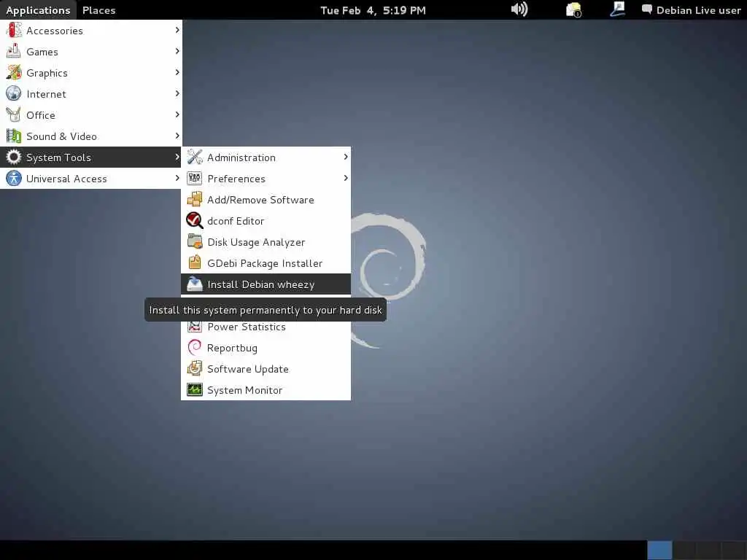Click the dconf Editor magnifier icon
This screenshot has width=747, height=560.
[194, 220]
